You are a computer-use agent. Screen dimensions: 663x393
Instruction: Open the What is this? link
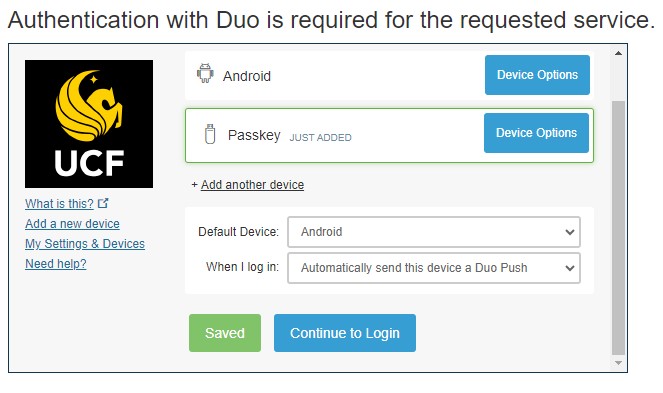(x=59, y=203)
